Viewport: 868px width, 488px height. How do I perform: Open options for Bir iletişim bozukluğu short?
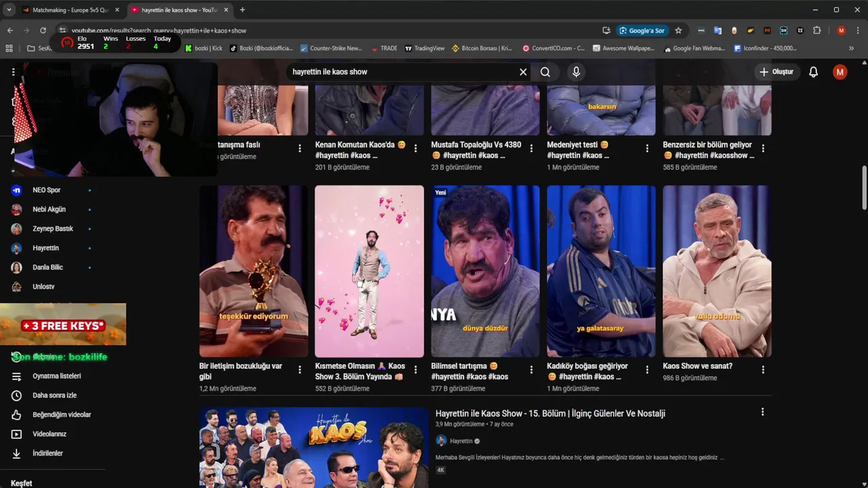[300, 369]
